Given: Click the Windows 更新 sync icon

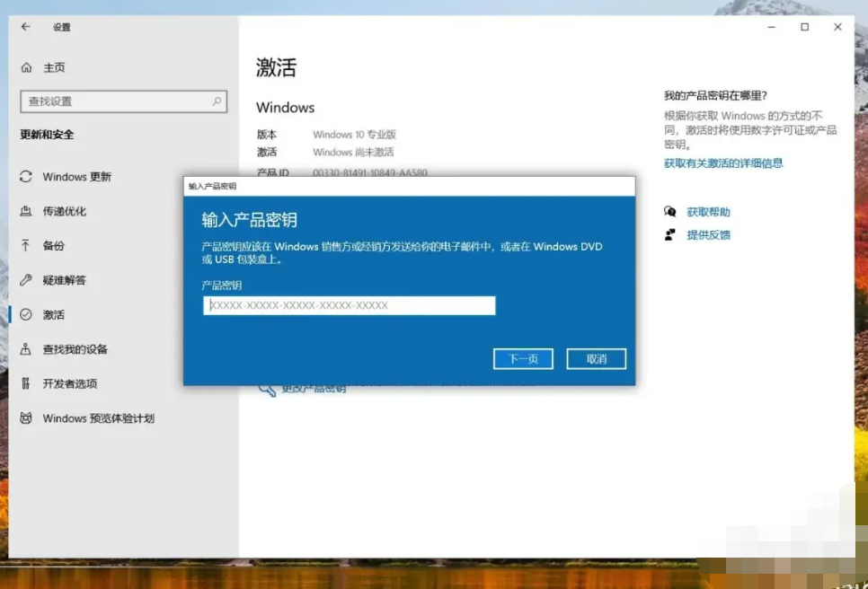Looking at the screenshot, I should (x=26, y=177).
